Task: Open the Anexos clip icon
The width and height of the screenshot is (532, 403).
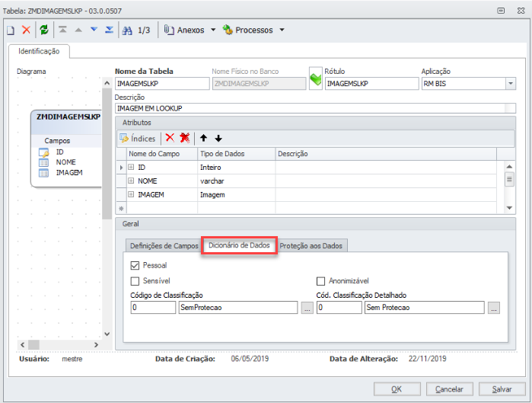Action: 169,30
